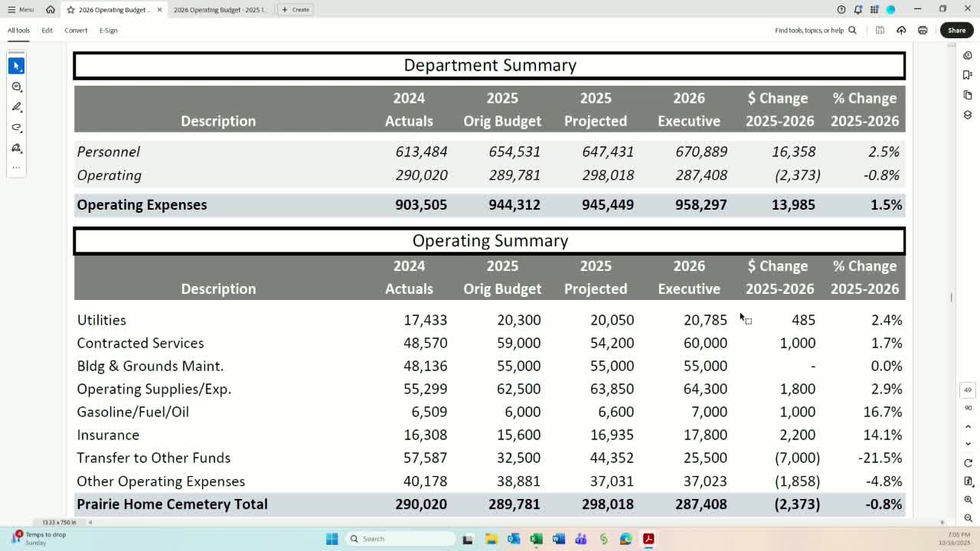This screenshot has height=551, width=980.
Task: Open the fill and sign tool
Action: click(x=16, y=148)
